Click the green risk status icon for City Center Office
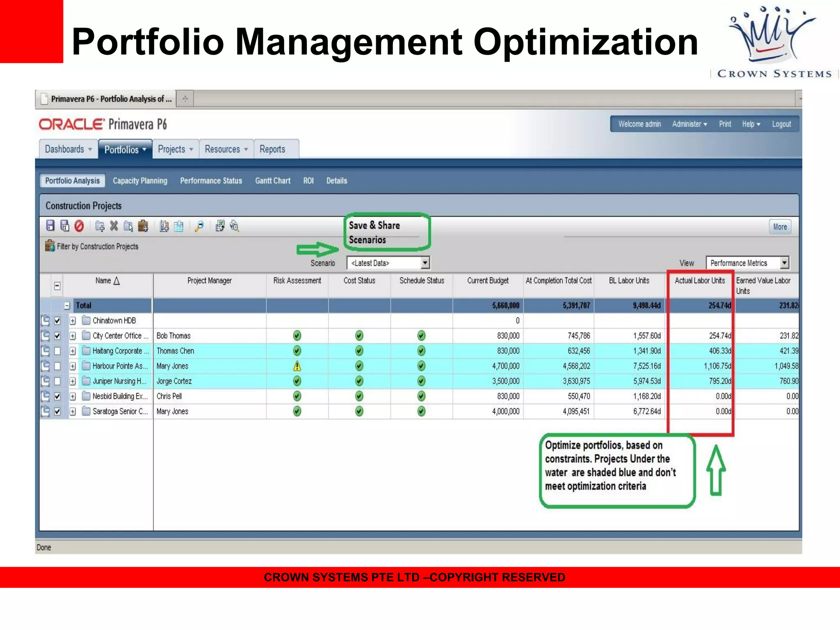This screenshot has width=840, height=630. point(297,336)
